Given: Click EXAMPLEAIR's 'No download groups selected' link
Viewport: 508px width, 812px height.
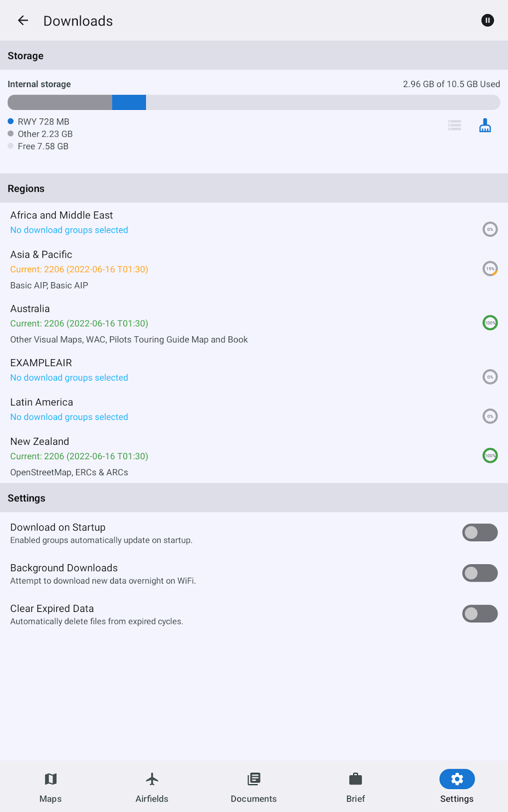Looking at the screenshot, I should pyautogui.click(x=69, y=378).
